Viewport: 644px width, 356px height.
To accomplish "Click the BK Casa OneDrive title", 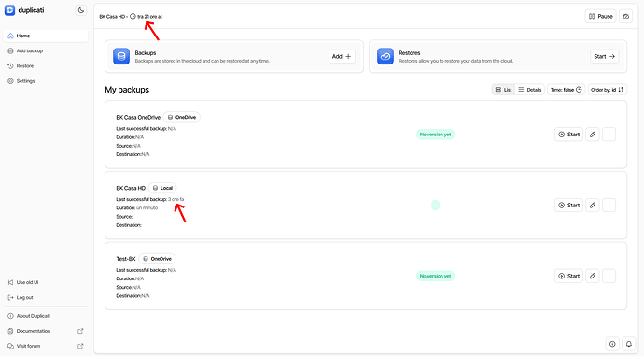I will click(x=138, y=117).
